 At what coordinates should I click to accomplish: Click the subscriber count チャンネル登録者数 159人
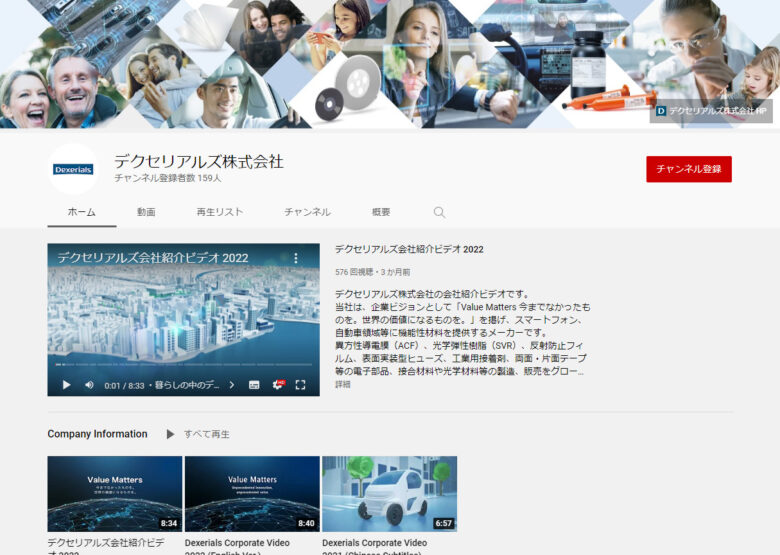coord(168,178)
